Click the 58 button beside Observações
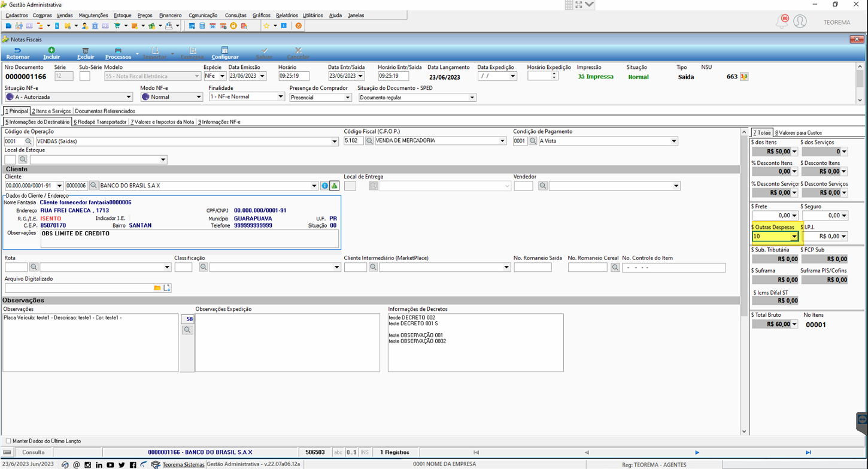The image size is (868, 469). pyautogui.click(x=187, y=319)
